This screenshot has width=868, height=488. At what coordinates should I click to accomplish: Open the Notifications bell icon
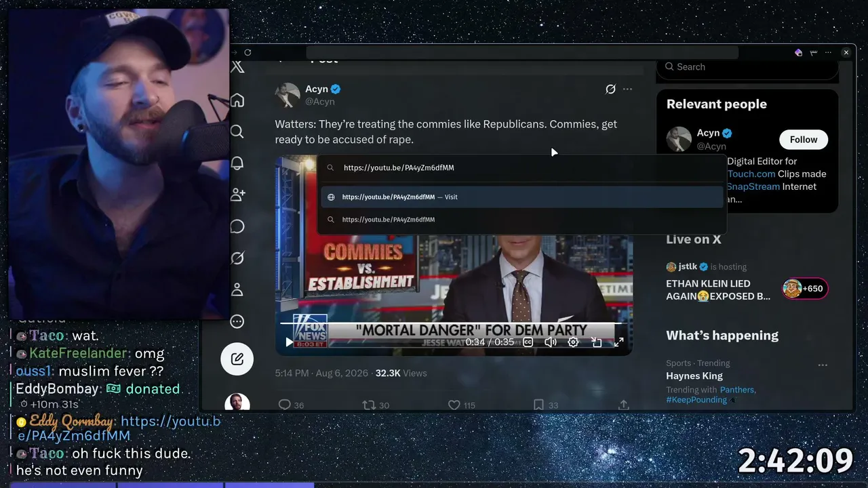(x=237, y=163)
